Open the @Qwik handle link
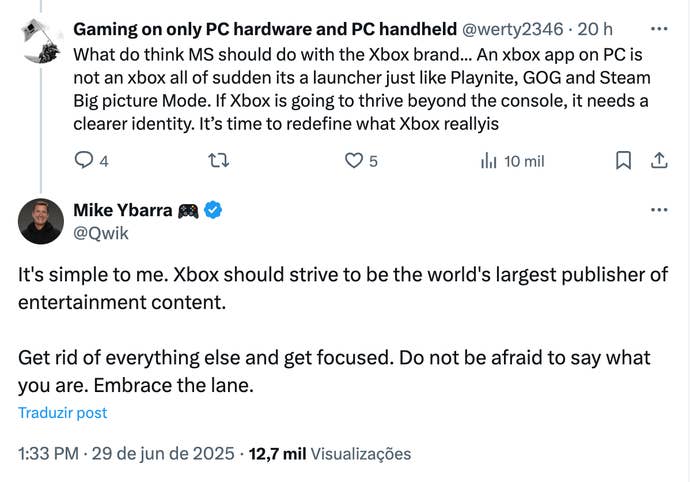The height and width of the screenshot is (482, 690). point(101,233)
